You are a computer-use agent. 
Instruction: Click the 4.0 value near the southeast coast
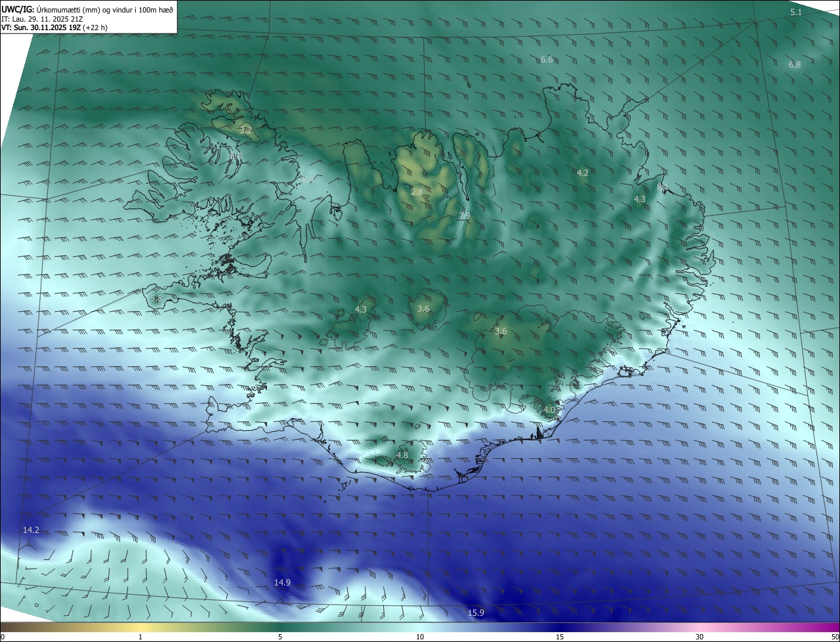point(549,410)
